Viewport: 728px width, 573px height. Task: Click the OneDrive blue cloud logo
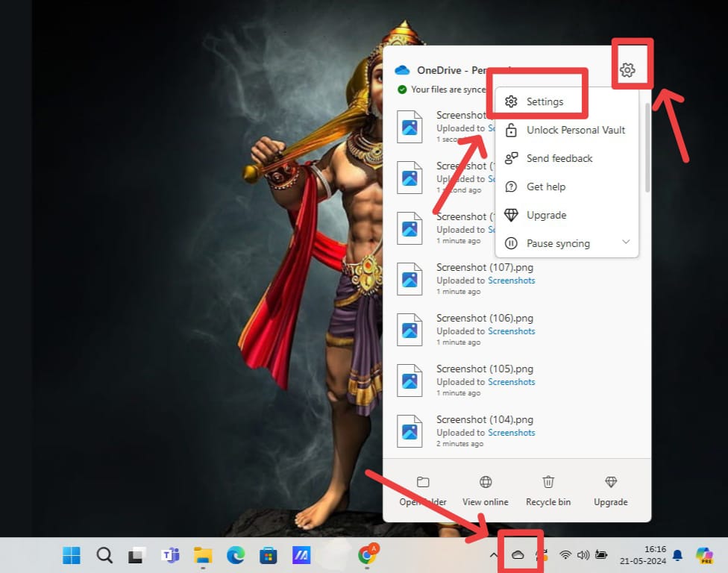402,70
